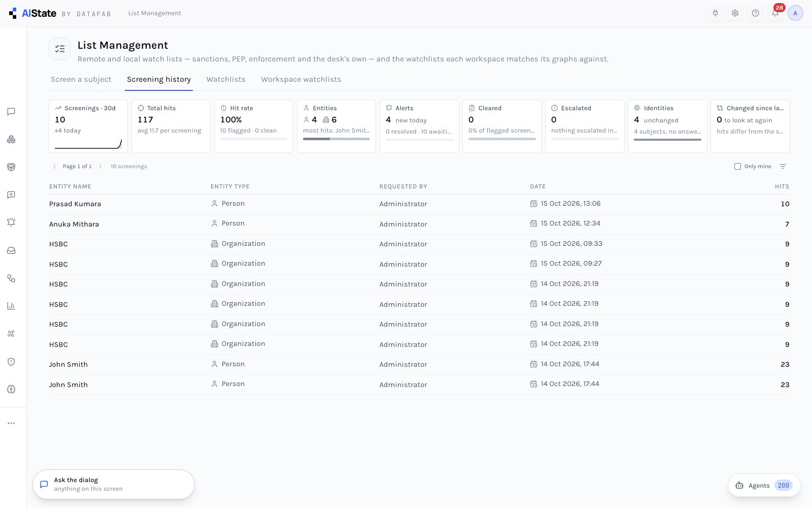812x508 pixels.
Task: Open the inbox tray icon in sidebar
Action: (x=11, y=250)
